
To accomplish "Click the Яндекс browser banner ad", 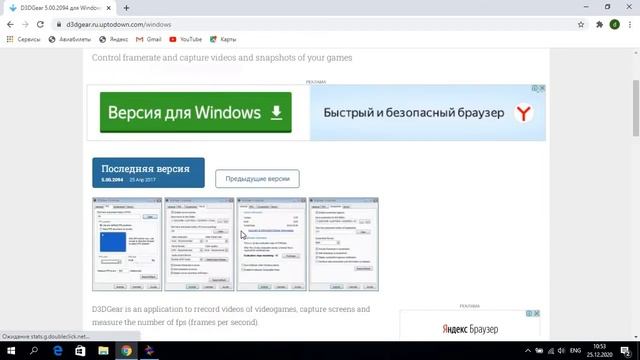I will pos(427,113).
